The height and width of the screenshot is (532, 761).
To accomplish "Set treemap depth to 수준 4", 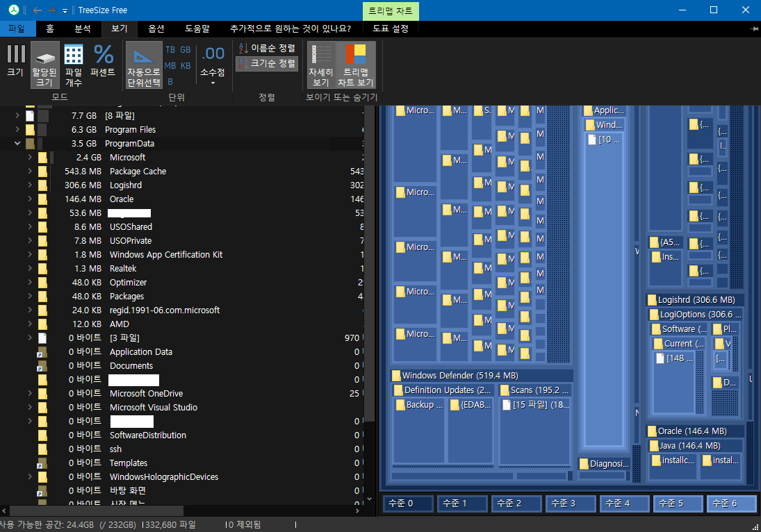I will [625, 504].
